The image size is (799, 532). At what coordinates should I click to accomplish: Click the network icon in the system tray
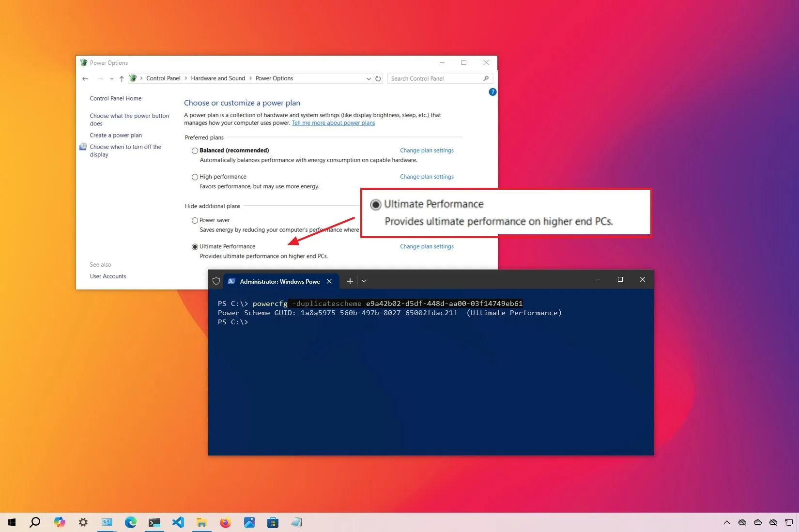point(788,523)
